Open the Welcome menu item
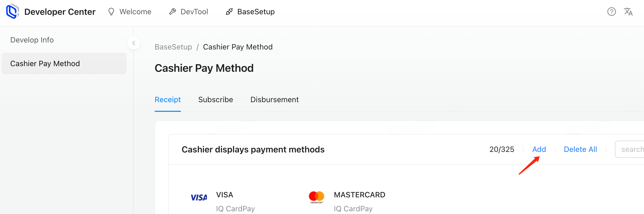The image size is (644, 214). point(135,12)
